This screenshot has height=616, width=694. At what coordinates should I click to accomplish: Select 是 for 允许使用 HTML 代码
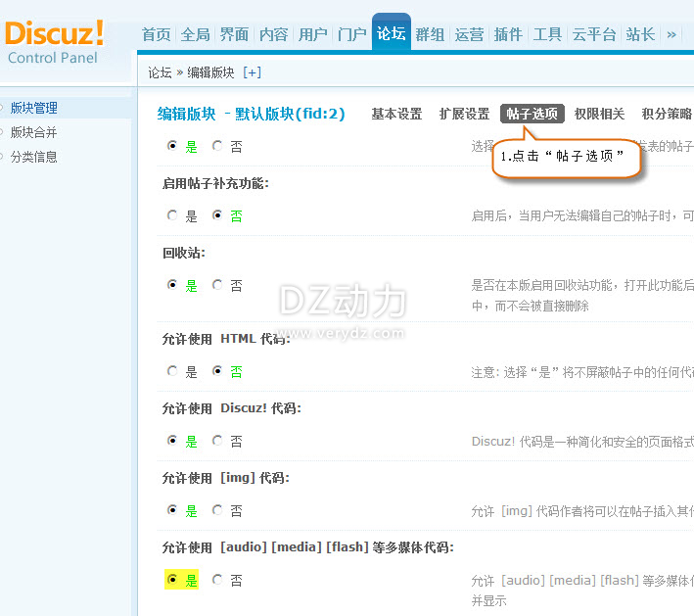(x=172, y=371)
